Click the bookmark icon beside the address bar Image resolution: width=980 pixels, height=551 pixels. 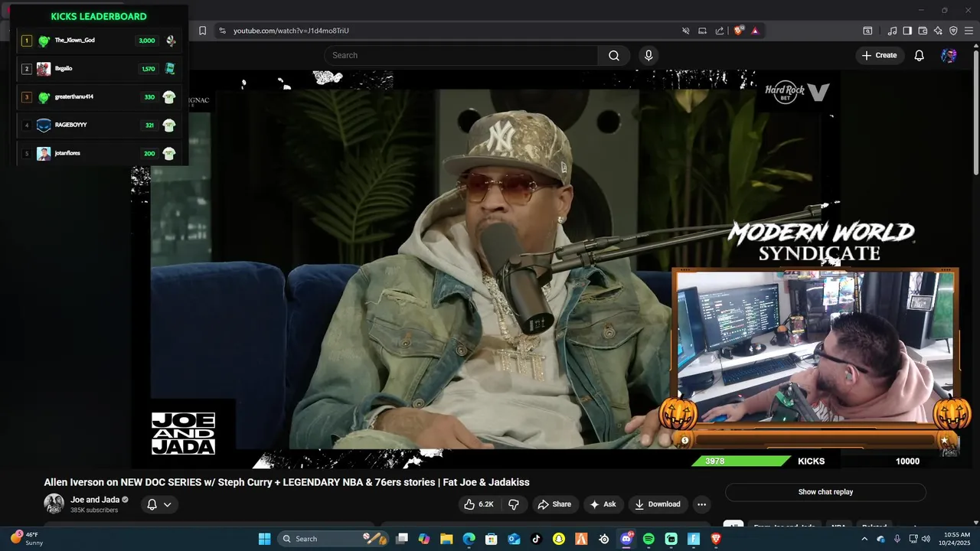(202, 31)
